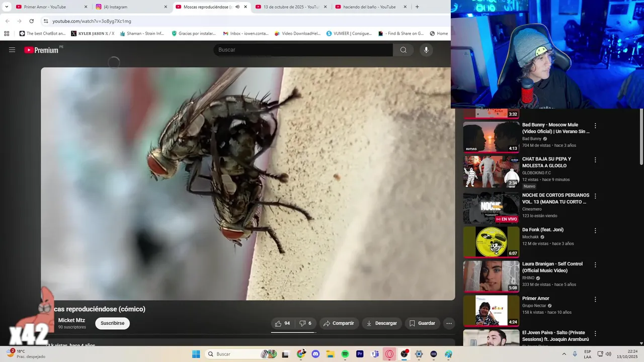This screenshot has height=362, width=644.
Task: Click the browser address bar URL
Action: (92, 21)
